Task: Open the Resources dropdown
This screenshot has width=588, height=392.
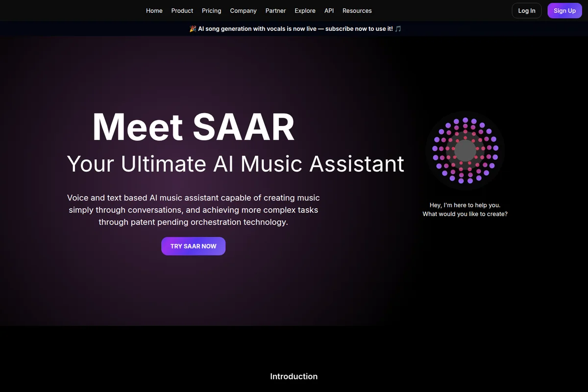Action: 357,10
